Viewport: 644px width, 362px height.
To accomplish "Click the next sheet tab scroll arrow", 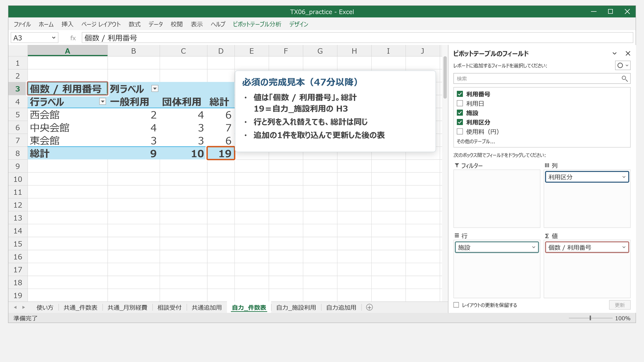I will pyautogui.click(x=23, y=307).
